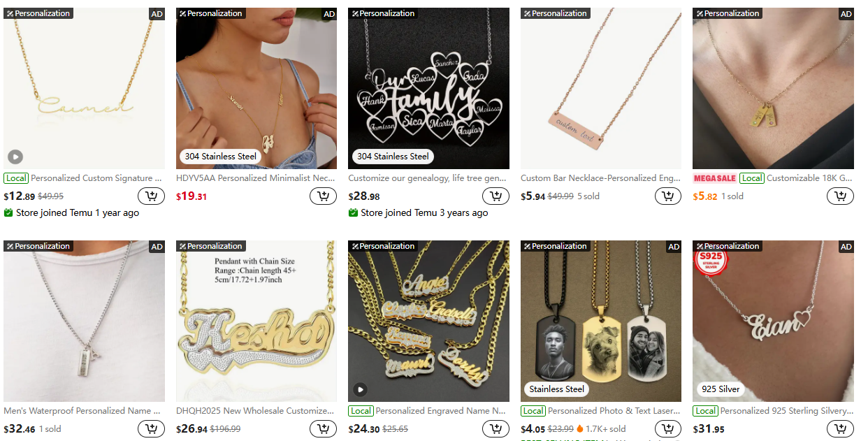Add the $26.94 DHQH2025 necklace to cart
The width and height of the screenshot is (868, 441).
tap(324, 429)
